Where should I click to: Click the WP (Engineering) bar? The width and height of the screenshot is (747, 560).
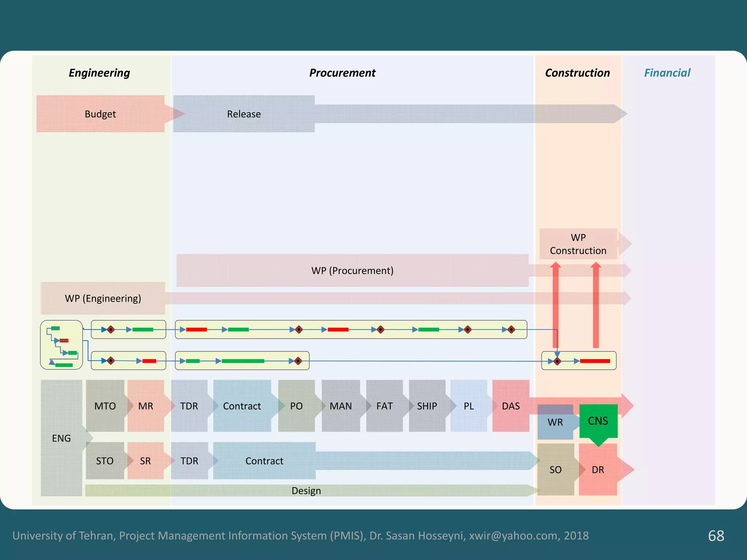click(103, 298)
